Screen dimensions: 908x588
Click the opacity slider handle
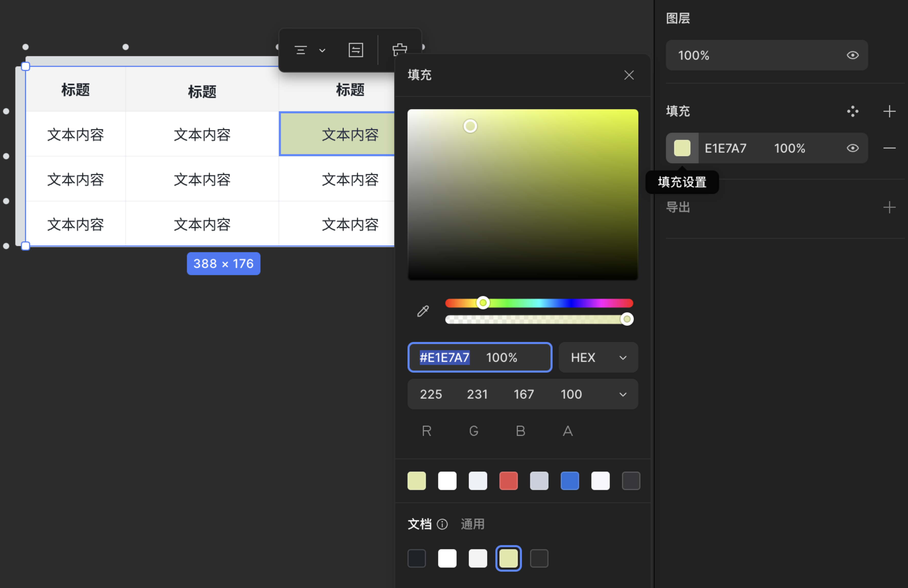click(626, 319)
